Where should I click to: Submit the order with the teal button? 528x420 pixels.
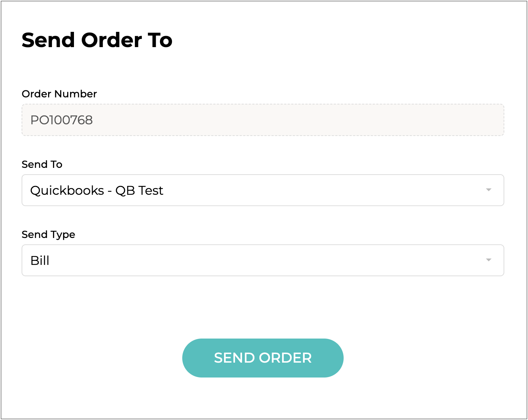click(x=263, y=358)
